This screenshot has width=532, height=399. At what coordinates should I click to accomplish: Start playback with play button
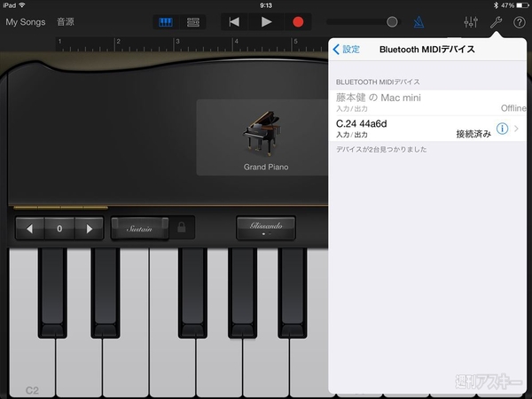(x=266, y=22)
